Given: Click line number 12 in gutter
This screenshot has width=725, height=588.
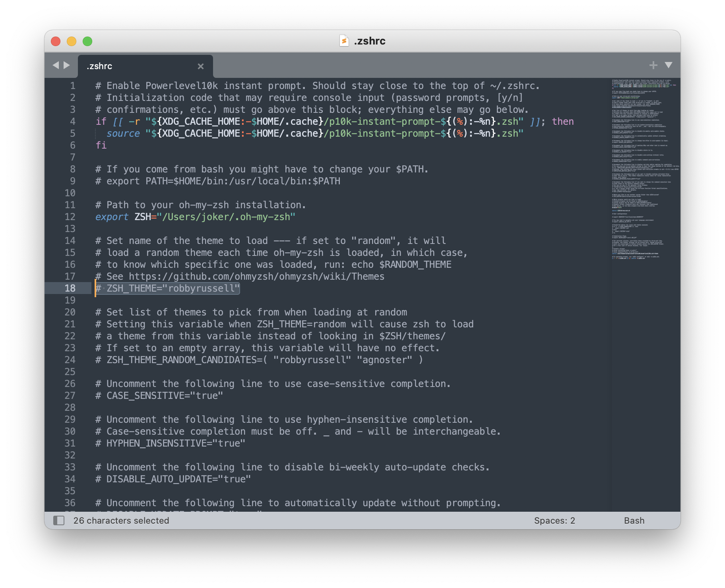Looking at the screenshot, I should tap(70, 217).
